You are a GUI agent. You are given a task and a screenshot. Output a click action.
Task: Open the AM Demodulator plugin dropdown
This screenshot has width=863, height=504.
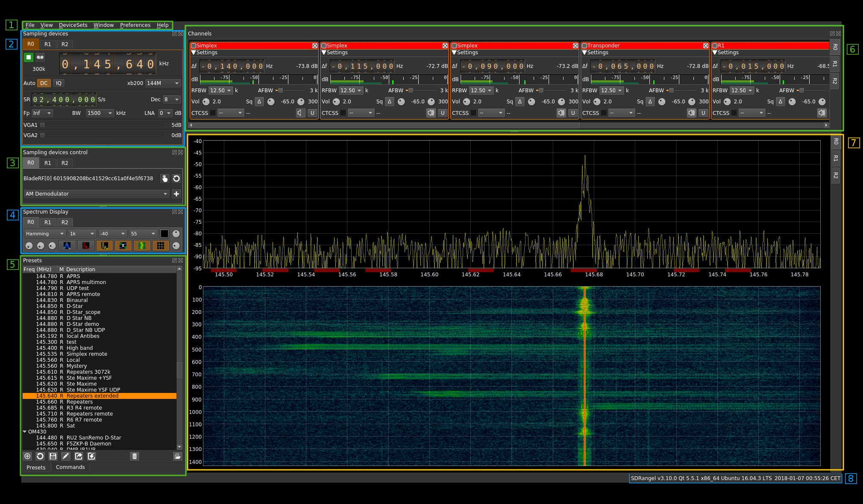(166, 193)
